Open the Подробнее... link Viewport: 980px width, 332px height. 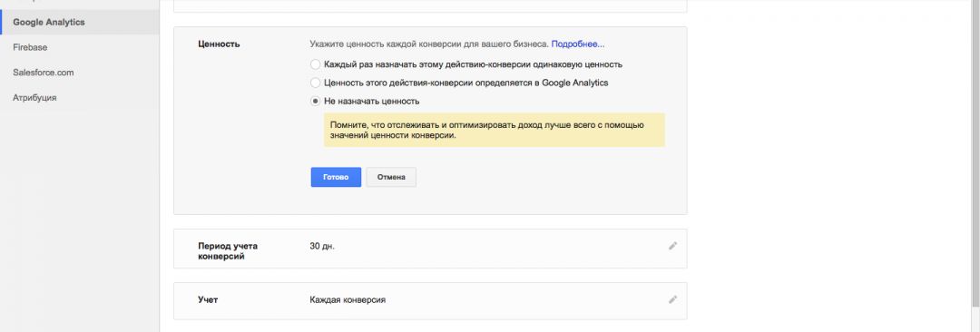point(577,44)
